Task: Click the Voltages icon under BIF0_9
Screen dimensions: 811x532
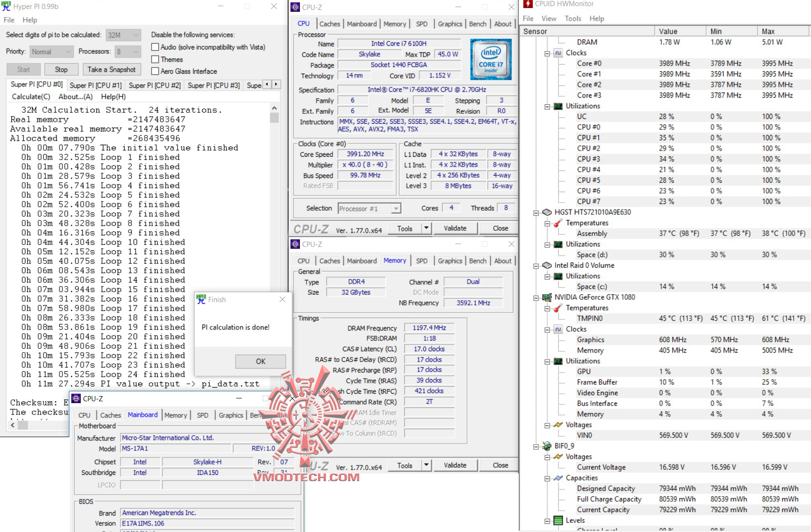Action: (x=558, y=456)
